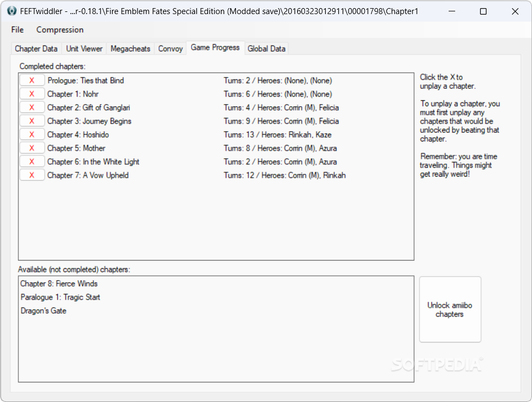Click the FEFTwiddler app icon in title bar

click(12, 11)
